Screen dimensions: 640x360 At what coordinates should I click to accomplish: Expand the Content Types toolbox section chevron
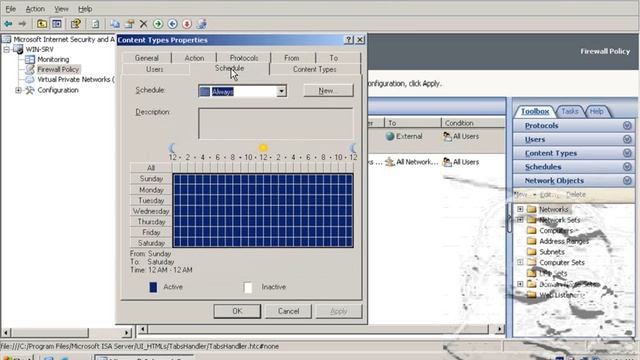point(627,153)
